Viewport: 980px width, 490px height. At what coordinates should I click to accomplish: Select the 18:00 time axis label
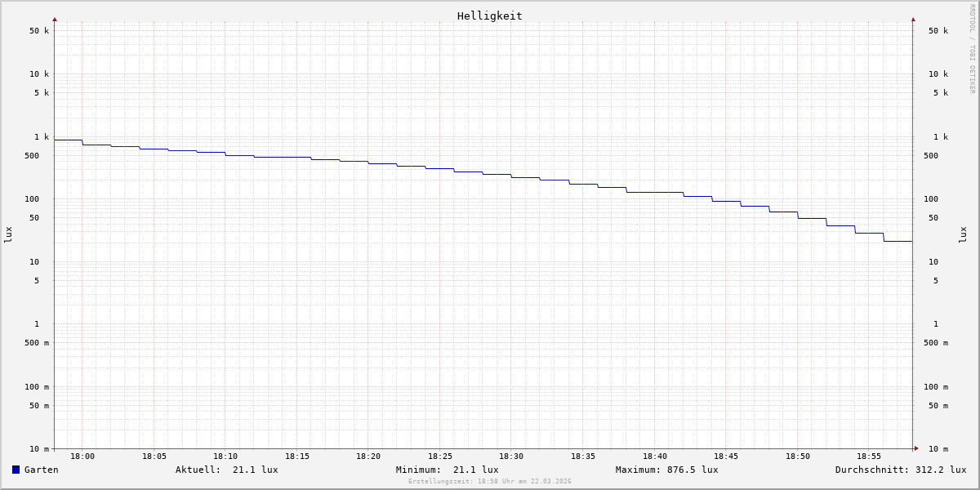(x=82, y=457)
